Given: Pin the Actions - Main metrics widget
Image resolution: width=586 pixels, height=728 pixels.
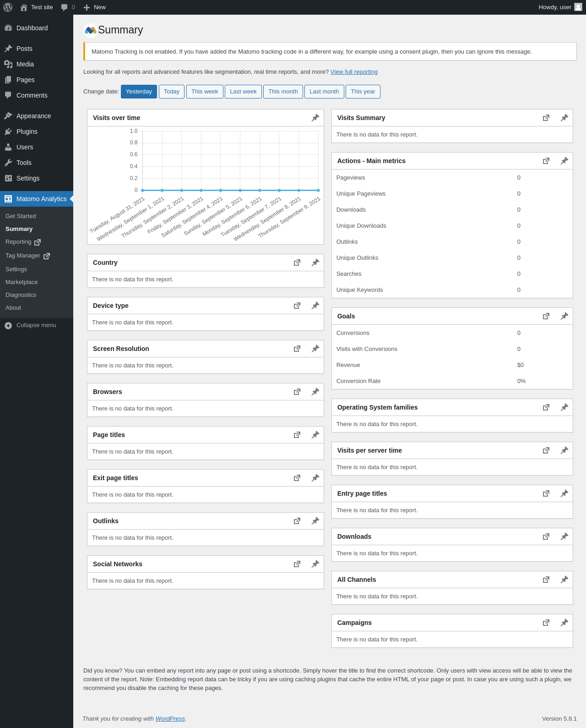Looking at the screenshot, I should (x=564, y=161).
